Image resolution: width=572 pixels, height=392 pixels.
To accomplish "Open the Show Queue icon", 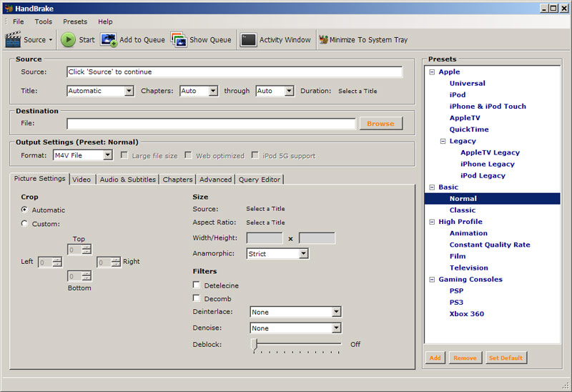I will (x=178, y=40).
